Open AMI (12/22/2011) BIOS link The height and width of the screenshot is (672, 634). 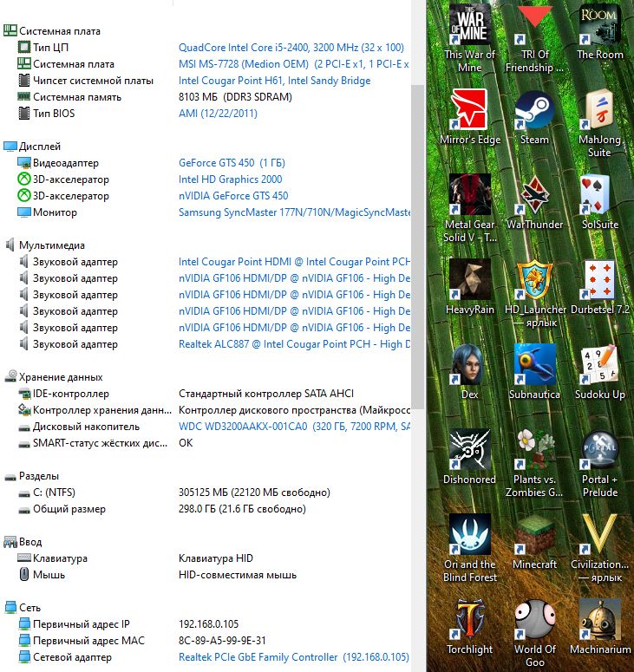point(218,114)
